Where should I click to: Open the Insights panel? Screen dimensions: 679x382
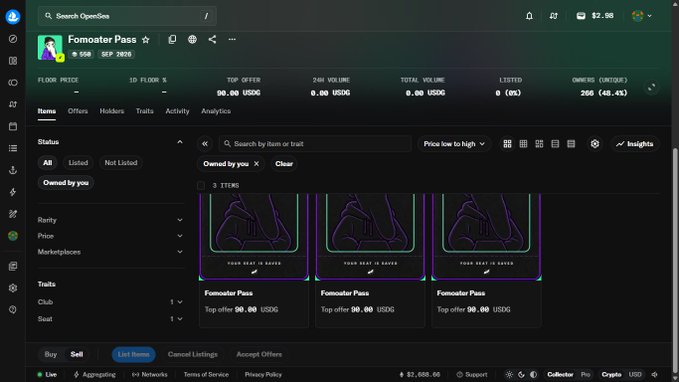click(635, 144)
